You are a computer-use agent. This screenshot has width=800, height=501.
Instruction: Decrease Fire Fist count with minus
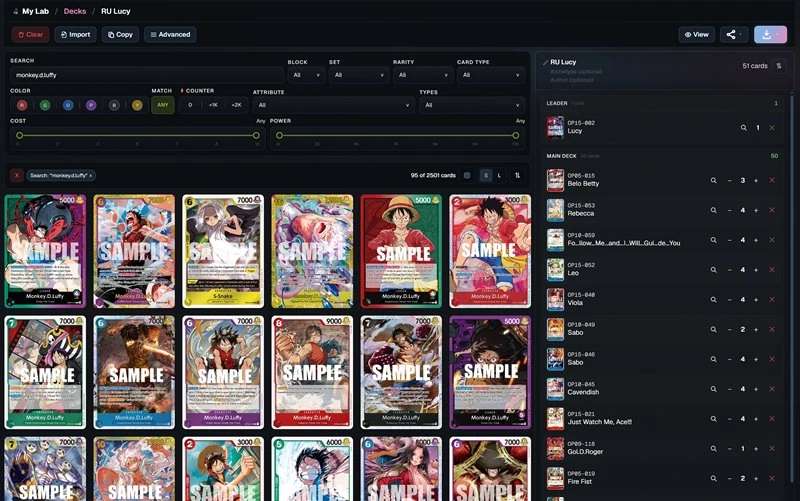point(730,478)
